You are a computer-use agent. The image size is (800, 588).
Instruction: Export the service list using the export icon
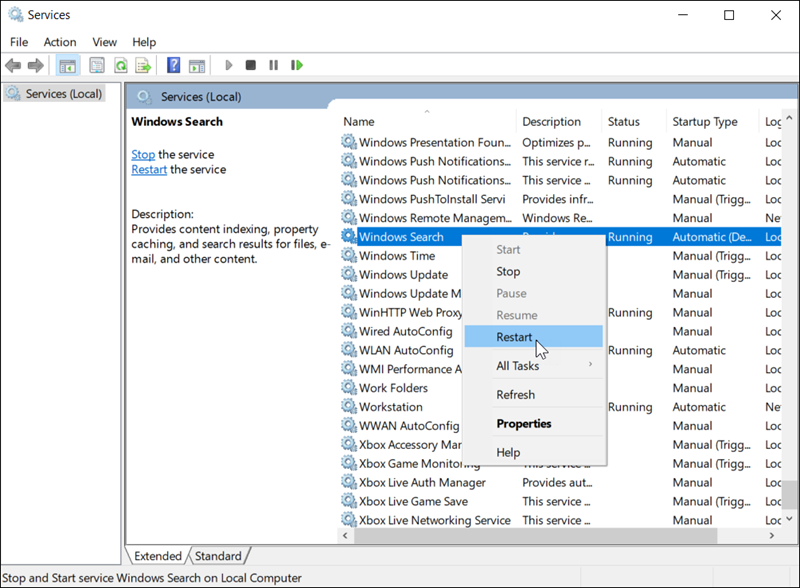[x=143, y=65]
